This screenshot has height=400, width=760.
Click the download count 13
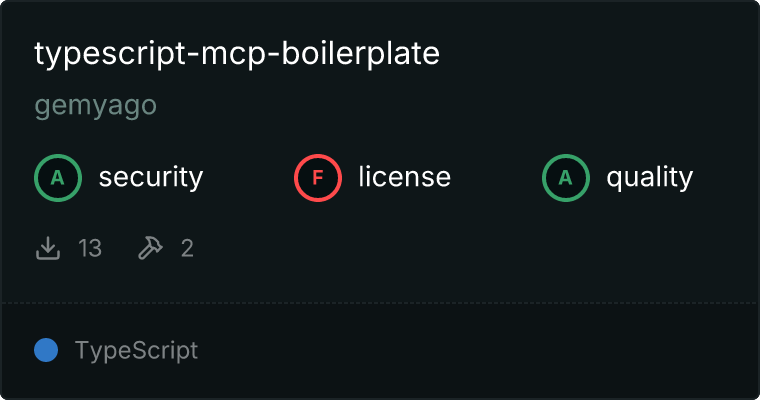90,248
